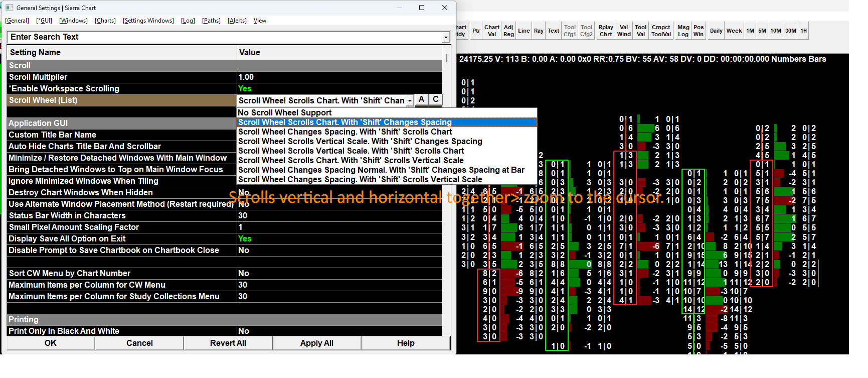Set chart timeframe to 5M
The image size is (868, 378).
tap(762, 31)
